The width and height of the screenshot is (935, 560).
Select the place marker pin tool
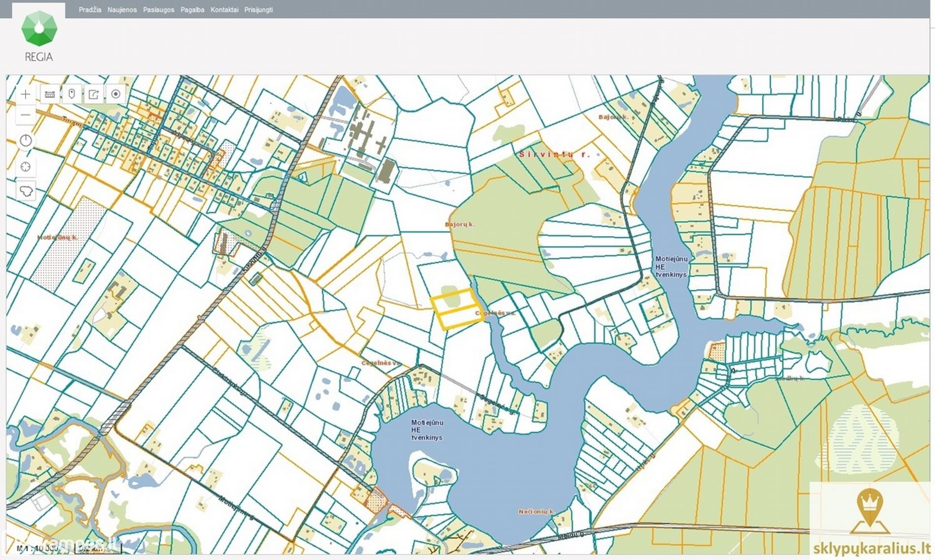72,94
